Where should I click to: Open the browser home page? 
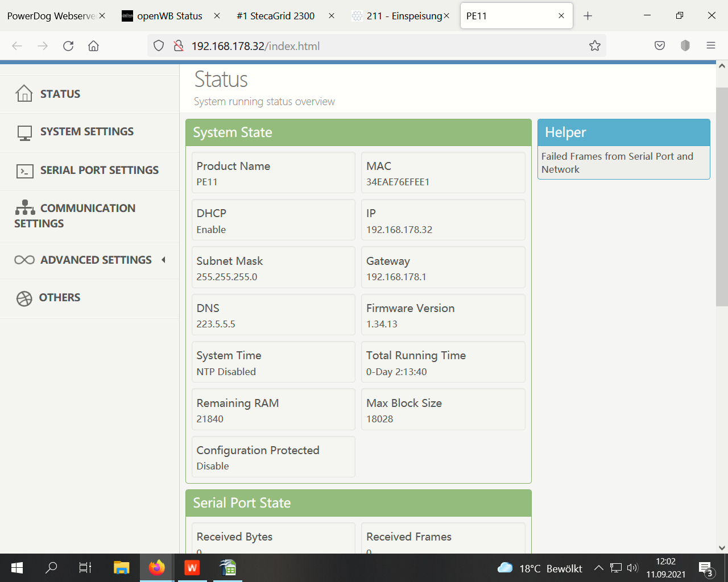point(94,46)
